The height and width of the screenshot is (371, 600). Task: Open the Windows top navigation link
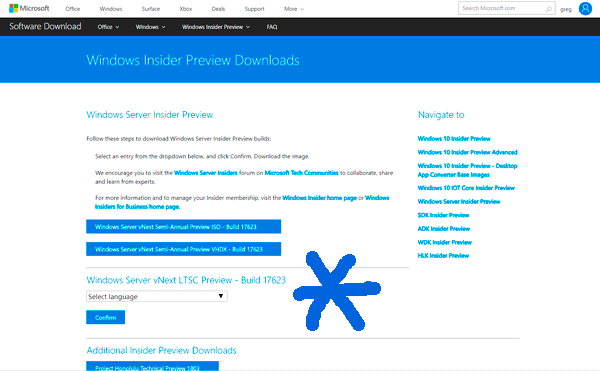pyautogui.click(x=111, y=9)
